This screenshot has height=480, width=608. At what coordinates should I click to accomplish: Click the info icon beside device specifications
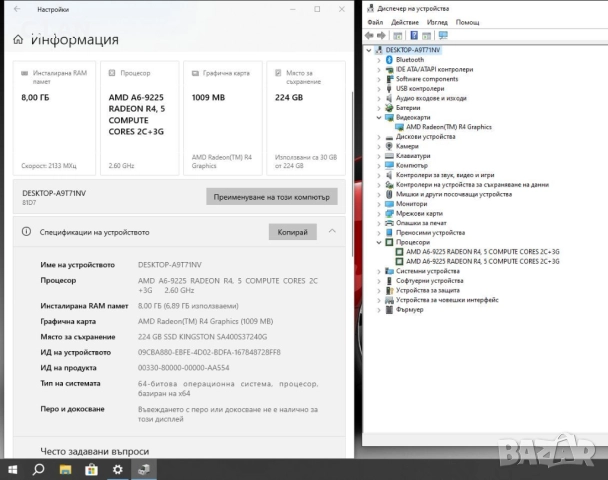[26, 232]
